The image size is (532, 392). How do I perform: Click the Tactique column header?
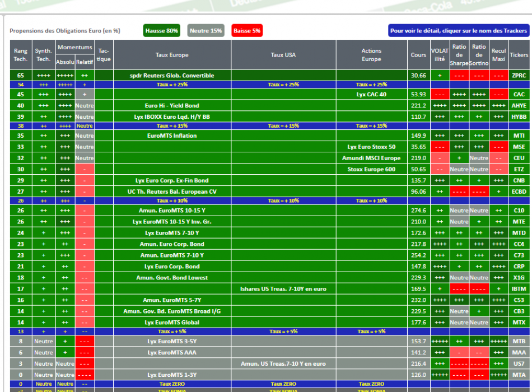click(x=104, y=55)
